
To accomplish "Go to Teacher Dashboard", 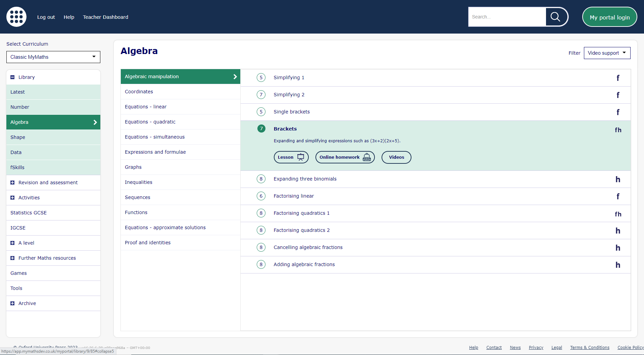I will point(105,17).
